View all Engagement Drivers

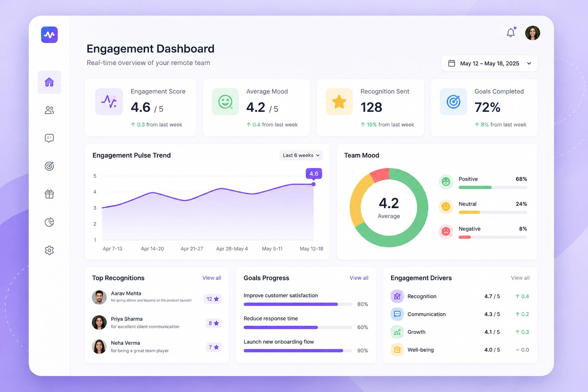coord(520,278)
